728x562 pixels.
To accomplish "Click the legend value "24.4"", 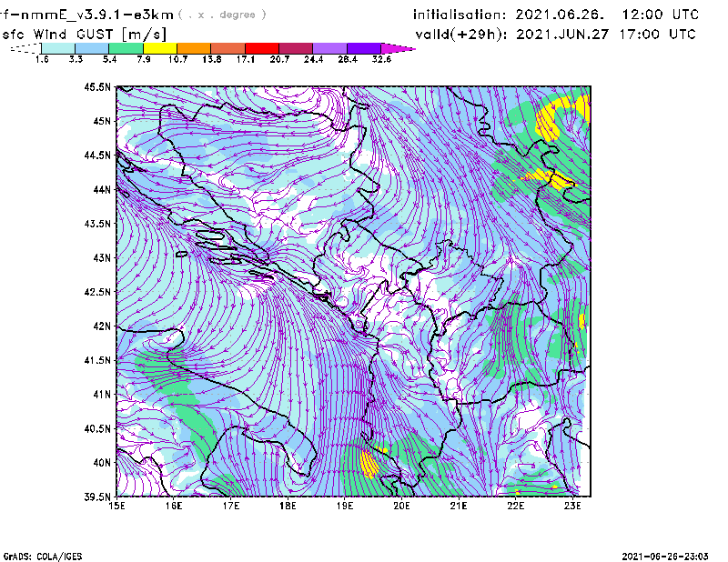I will 313,59.
